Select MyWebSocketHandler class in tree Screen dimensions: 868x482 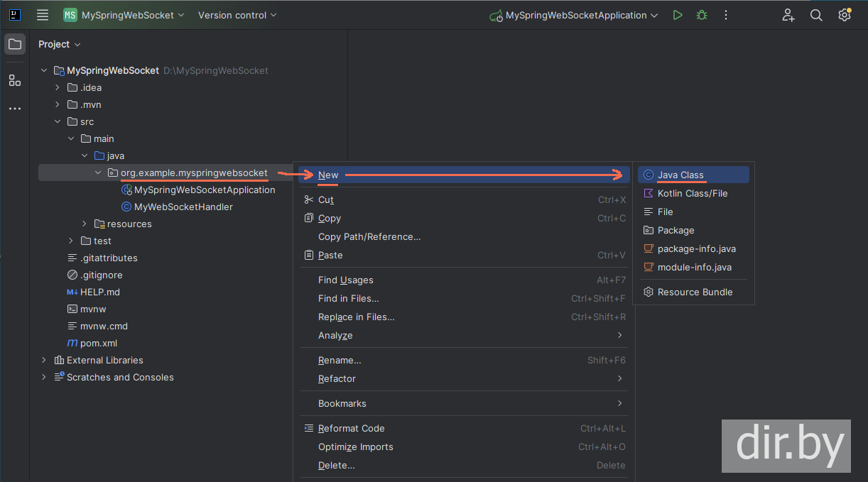point(183,207)
